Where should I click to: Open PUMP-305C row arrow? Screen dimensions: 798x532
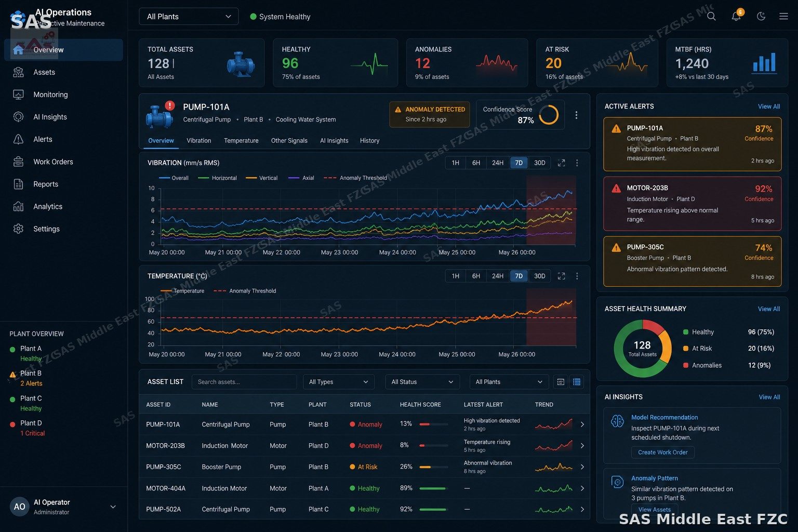(x=582, y=467)
